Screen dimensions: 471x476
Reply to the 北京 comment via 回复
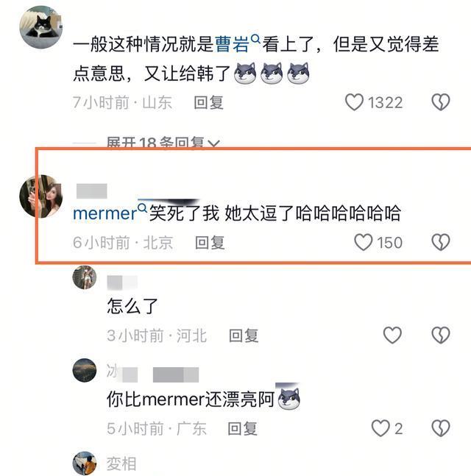click(x=210, y=243)
